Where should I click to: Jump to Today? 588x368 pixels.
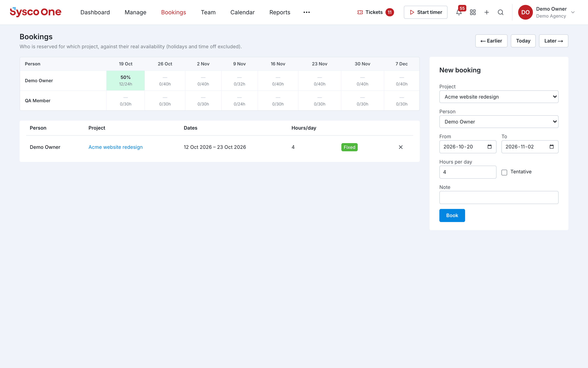523,41
